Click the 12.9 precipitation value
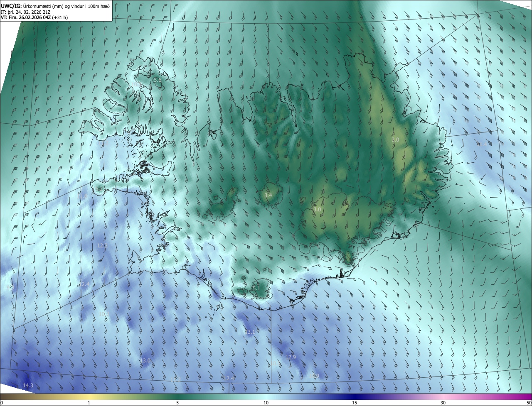This screenshot has width=532, height=406. coord(291,357)
